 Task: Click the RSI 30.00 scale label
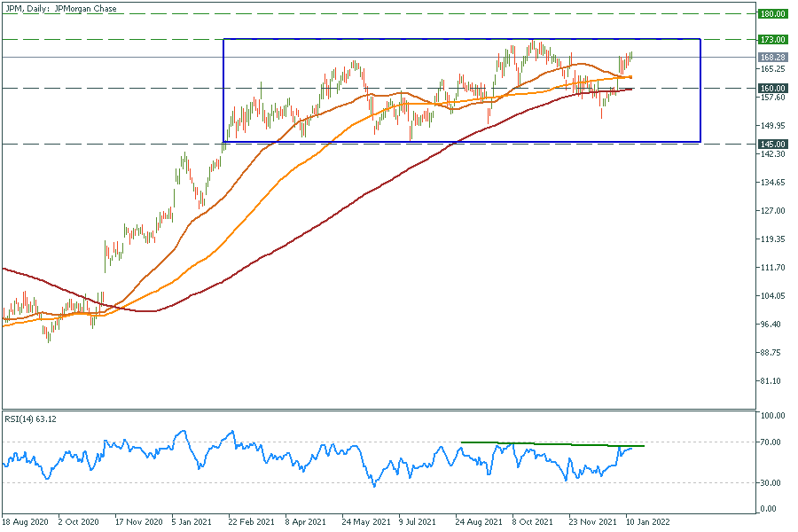[x=770, y=483]
